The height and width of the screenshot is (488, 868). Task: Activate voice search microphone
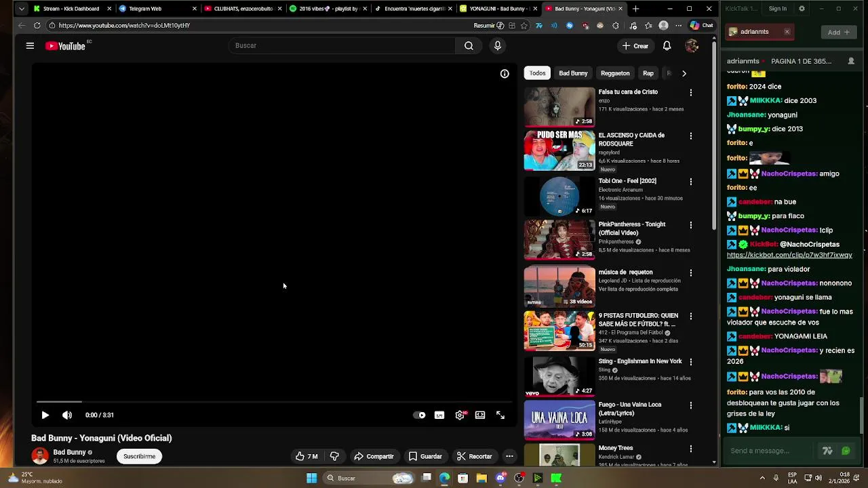[x=498, y=45]
